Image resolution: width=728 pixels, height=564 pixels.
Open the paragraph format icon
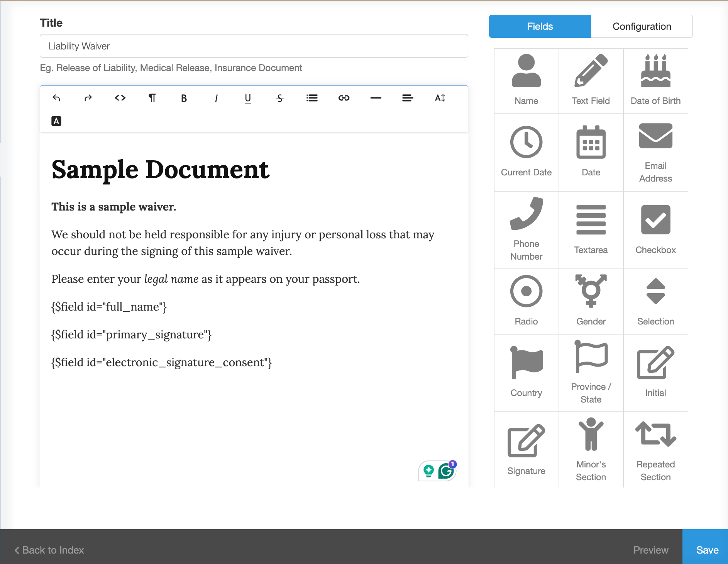tap(152, 98)
